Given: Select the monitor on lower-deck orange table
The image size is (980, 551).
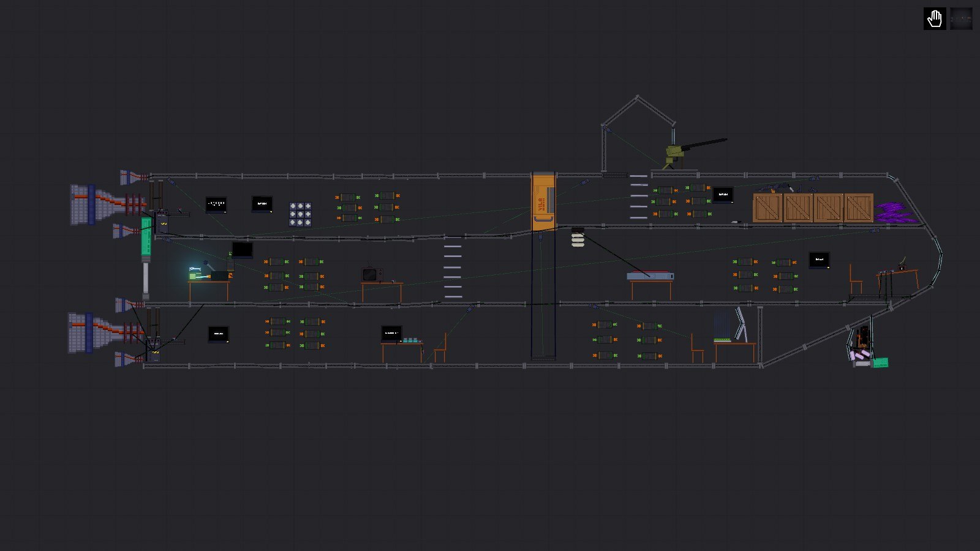Looking at the screenshot, I should pyautogui.click(x=392, y=334).
